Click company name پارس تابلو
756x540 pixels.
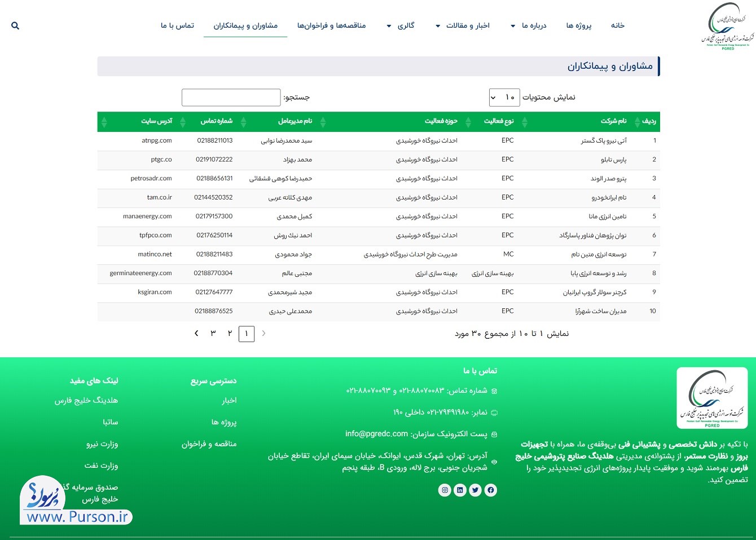pos(614,160)
